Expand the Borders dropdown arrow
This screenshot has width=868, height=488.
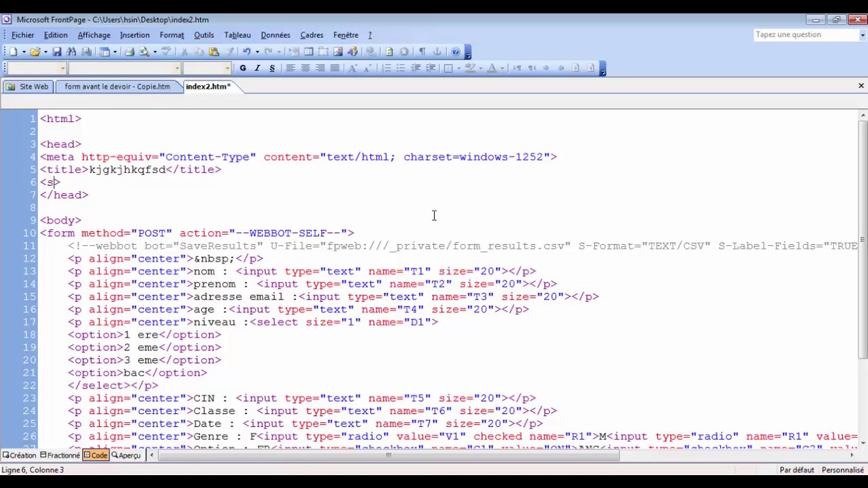(x=458, y=68)
